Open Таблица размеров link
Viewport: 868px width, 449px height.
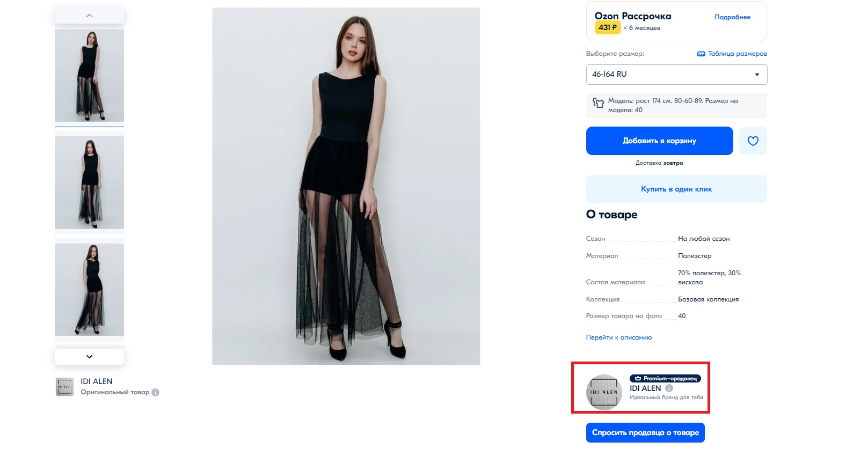point(737,54)
